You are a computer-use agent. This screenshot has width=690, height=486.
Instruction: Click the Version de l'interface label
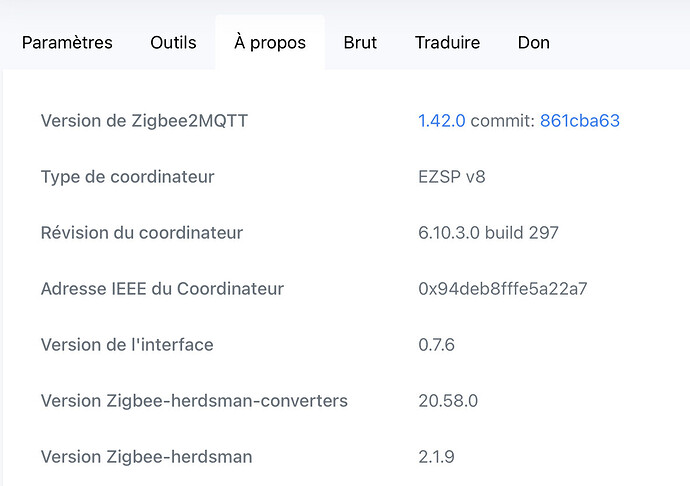127,345
